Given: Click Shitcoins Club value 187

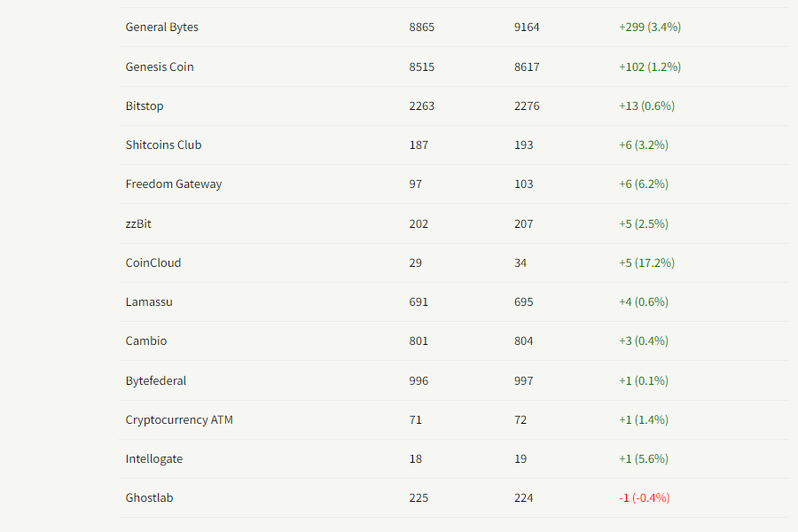Looking at the screenshot, I should point(419,145).
